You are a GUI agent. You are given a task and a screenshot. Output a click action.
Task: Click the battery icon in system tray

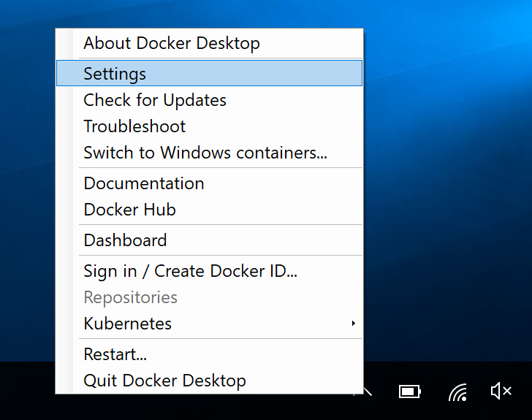coord(410,392)
